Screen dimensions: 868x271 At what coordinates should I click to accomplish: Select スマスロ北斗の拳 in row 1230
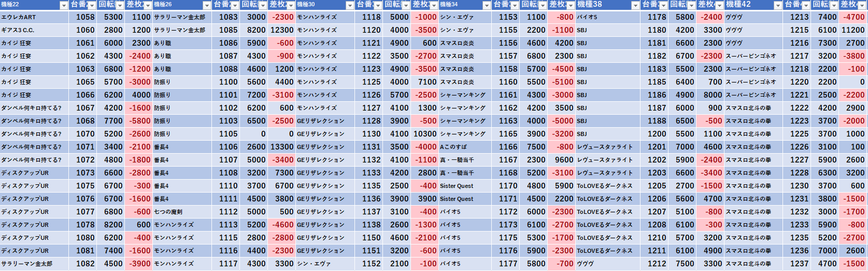pos(754,186)
